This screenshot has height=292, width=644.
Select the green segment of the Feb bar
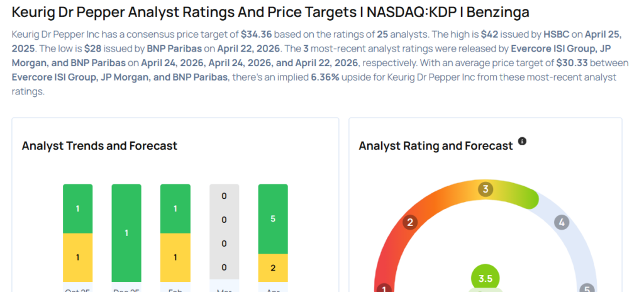[175, 208]
